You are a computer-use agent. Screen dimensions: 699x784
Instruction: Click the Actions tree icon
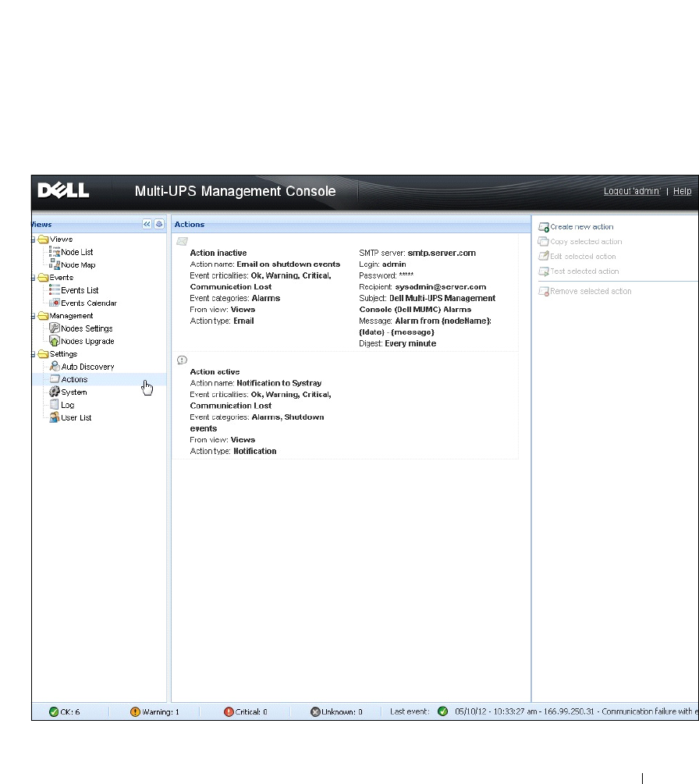pos(55,379)
